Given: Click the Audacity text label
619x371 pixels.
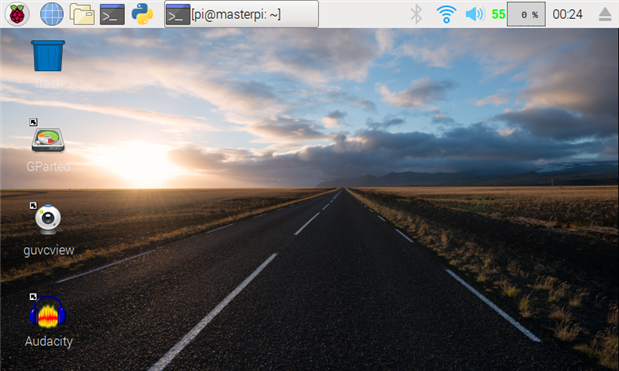Looking at the screenshot, I should coord(49,341).
